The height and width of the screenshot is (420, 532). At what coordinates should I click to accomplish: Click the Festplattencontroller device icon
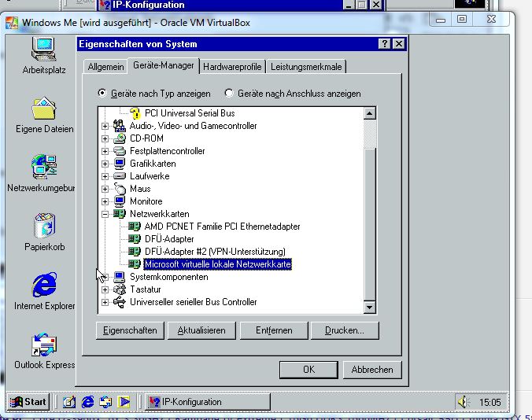tap(119, 151)
